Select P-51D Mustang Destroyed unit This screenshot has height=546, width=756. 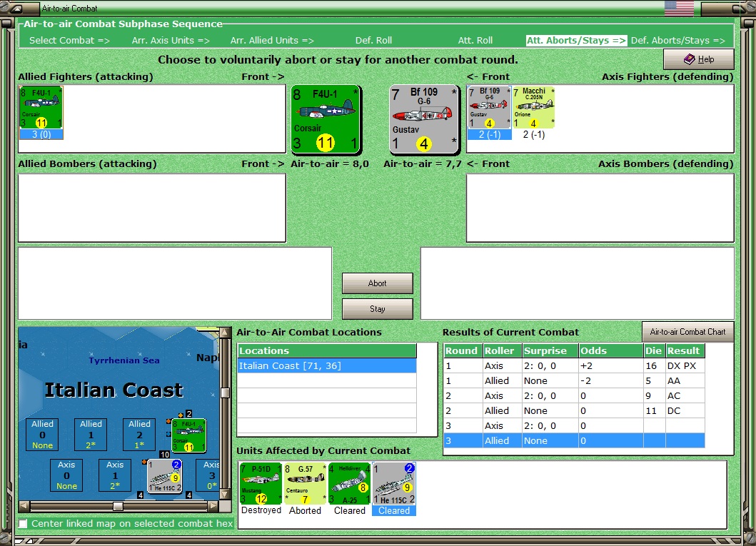pos(261,483)
